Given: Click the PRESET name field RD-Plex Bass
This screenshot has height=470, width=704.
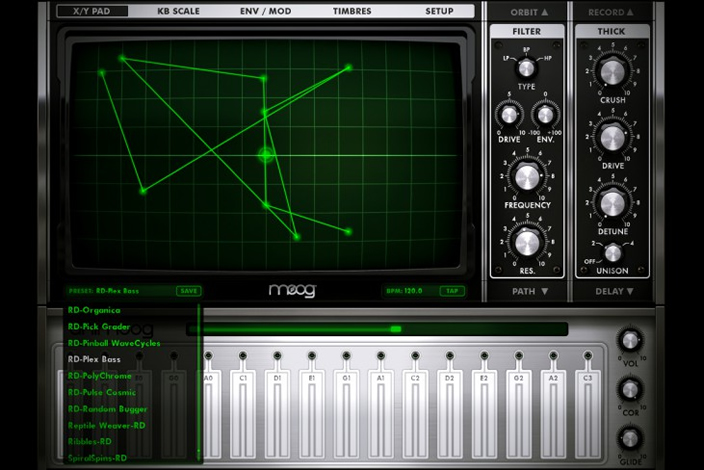Looking at the screenshot, I should click(x=118, y=291).
